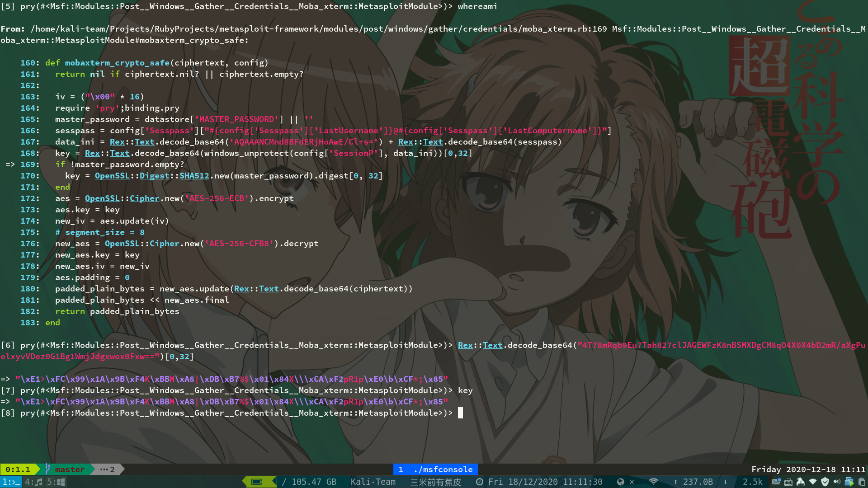
Task: Click 'AES-256-ECB' string on line 172
Action: (217, 198)
